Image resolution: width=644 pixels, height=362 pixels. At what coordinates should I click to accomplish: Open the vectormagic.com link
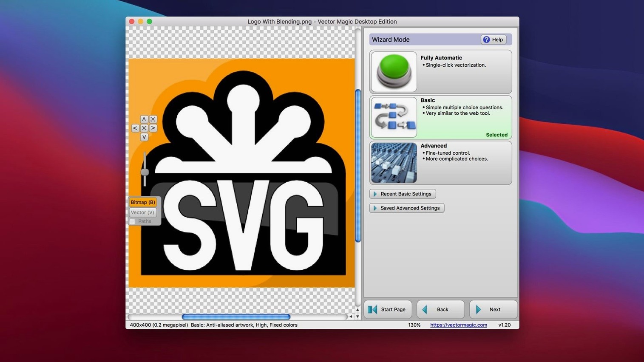point(459,325)
